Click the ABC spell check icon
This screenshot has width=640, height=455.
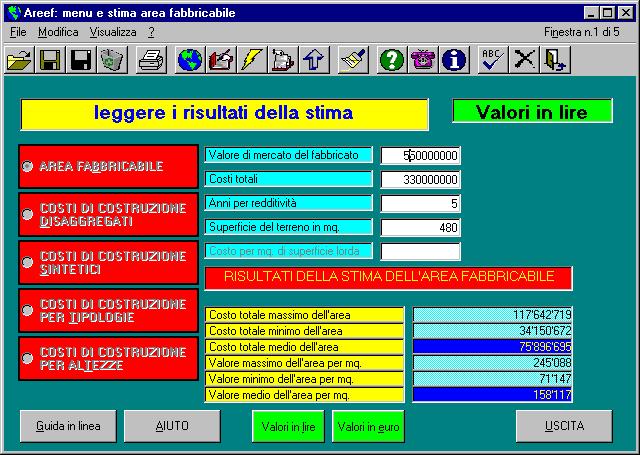tap(492, 60)
